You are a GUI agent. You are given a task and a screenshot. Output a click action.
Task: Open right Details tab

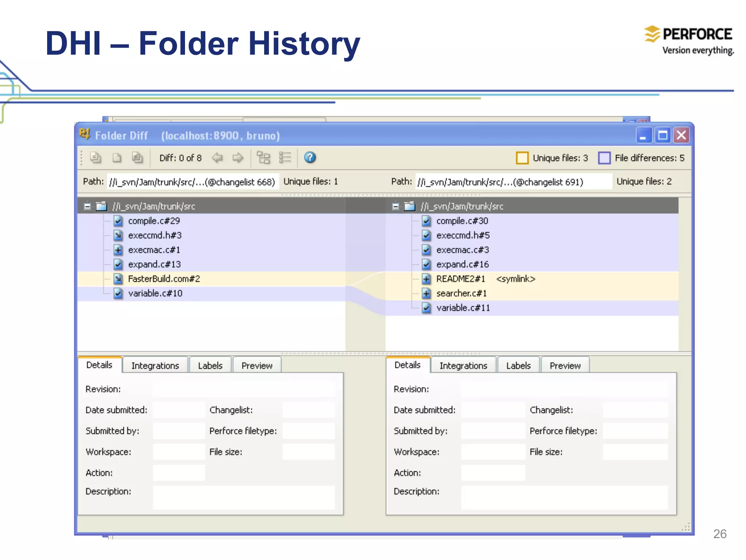pyautogui.click(x=407, y=365)
